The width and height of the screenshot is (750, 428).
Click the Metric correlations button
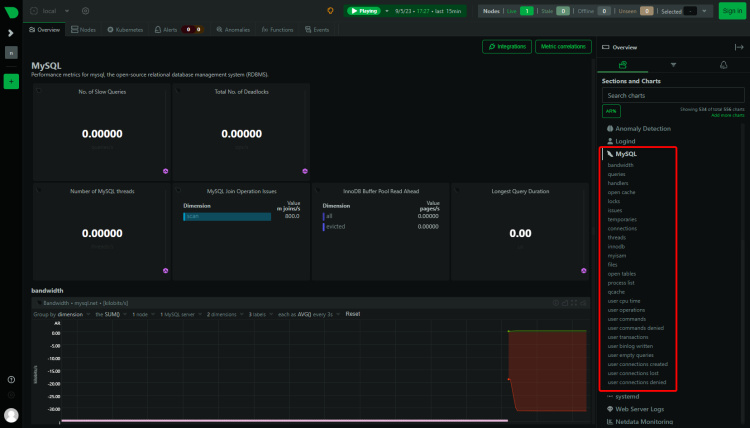click(x=562, y=46)
